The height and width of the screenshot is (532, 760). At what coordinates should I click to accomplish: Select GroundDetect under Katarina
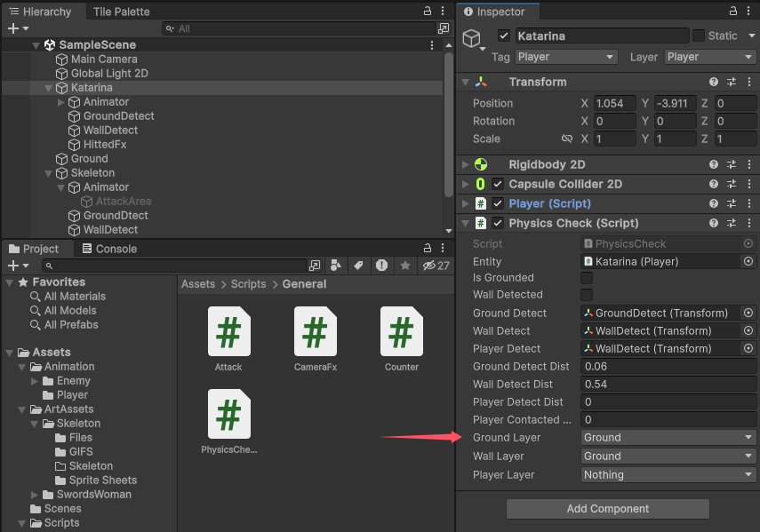click(118, 116)
